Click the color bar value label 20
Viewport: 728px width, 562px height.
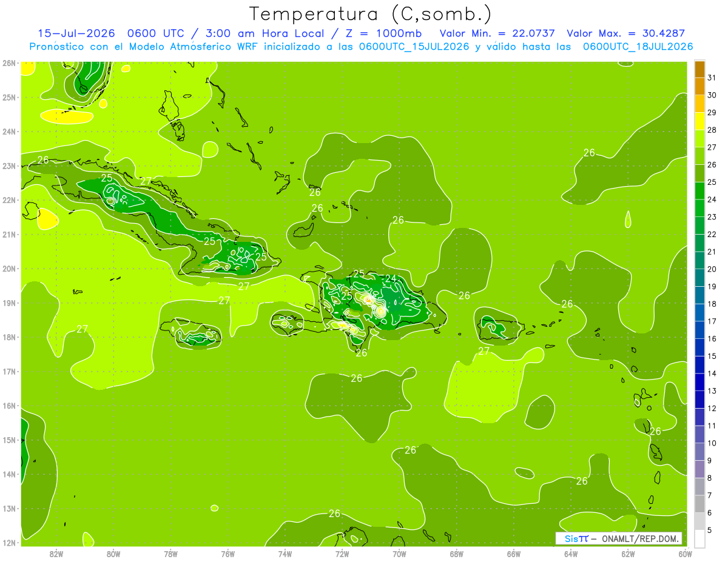pos(712,269)
